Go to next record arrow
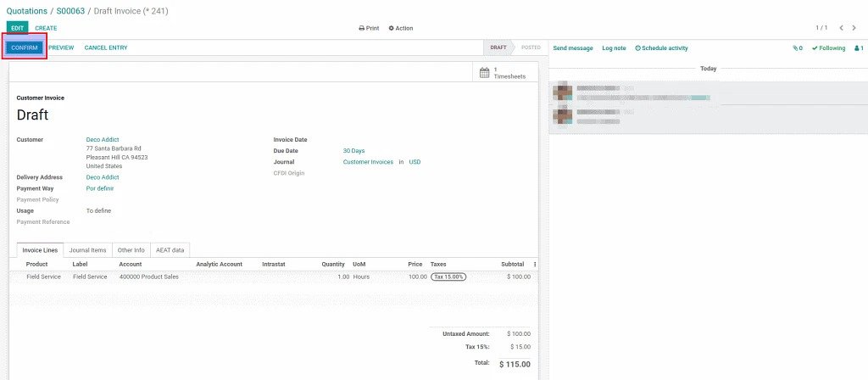Viewport: 868px width, 380px height. pyautogui.click(x=854, y=28)
